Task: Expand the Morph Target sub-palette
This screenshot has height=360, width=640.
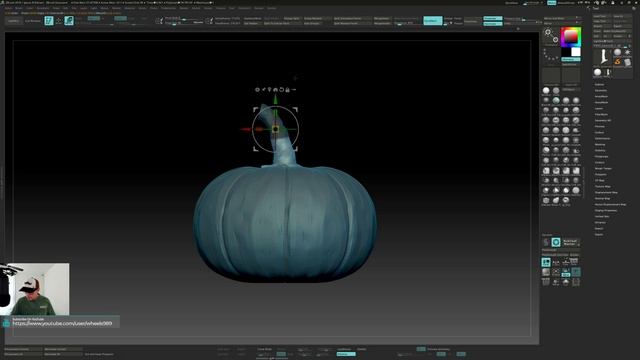Action: coord(603,168)
